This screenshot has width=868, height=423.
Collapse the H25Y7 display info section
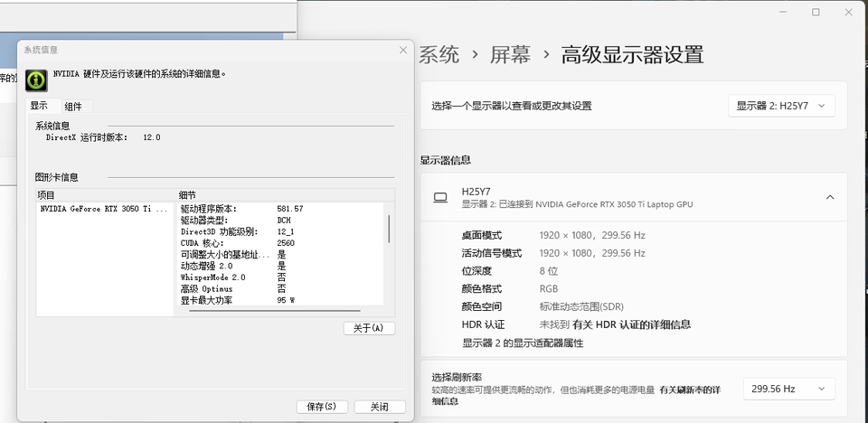click(829, 197)
